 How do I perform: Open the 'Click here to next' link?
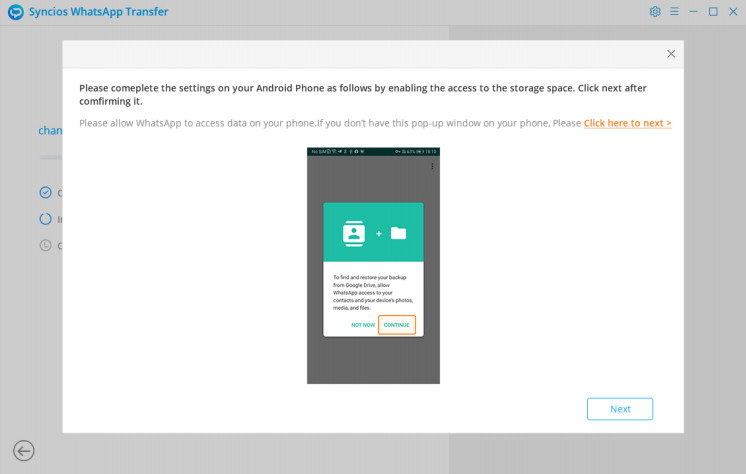click(627, 123)
